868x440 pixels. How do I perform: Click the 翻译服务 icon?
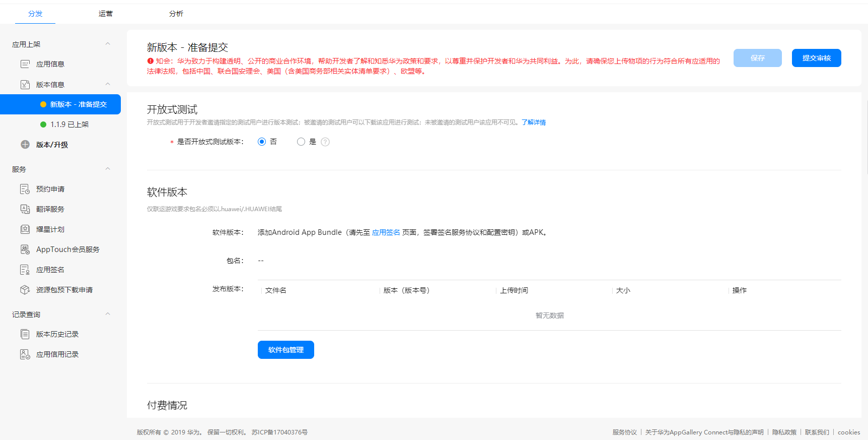(25, 209)
